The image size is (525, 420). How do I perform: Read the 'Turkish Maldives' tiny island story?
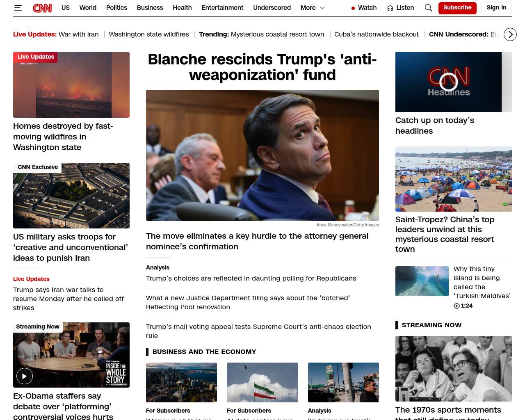point(482,282)
